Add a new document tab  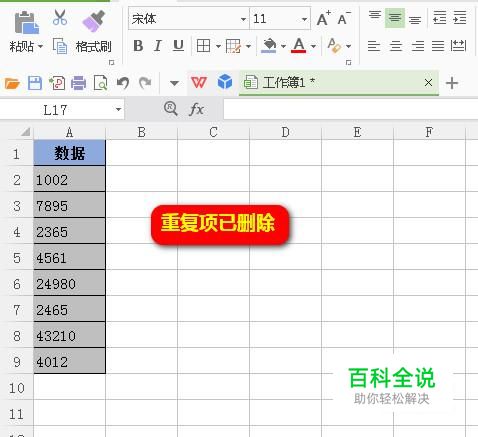tap(452, 83)
